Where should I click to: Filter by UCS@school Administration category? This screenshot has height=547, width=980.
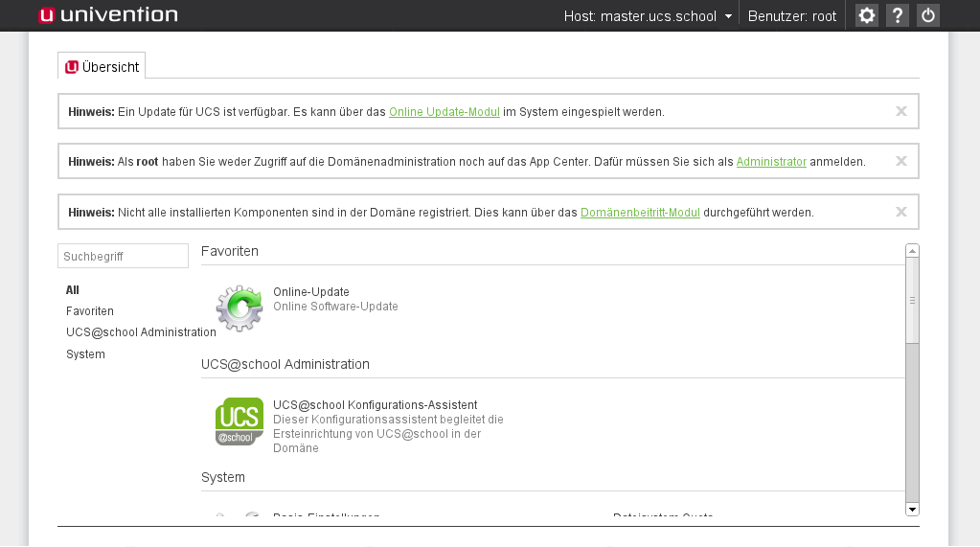coord(141,332)
